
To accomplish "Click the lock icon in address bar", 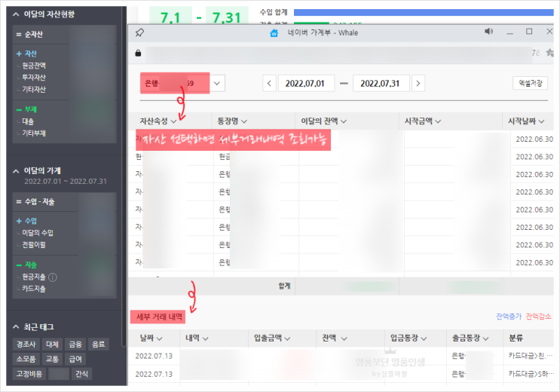I will tap(138, 54).
